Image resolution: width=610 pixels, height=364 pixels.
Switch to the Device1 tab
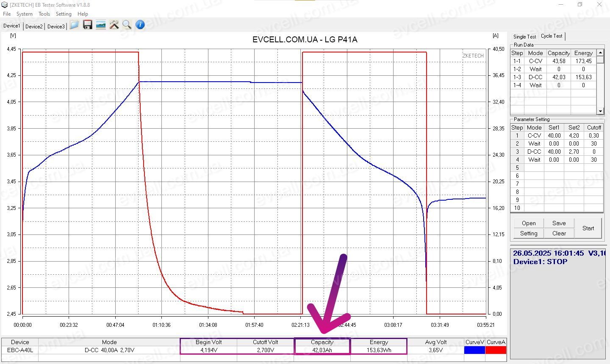click(x=11, y=26)
